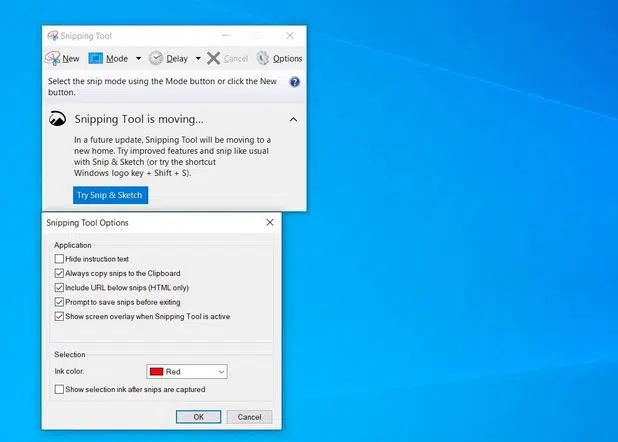Click the Delay clock icon

point(156,58)
